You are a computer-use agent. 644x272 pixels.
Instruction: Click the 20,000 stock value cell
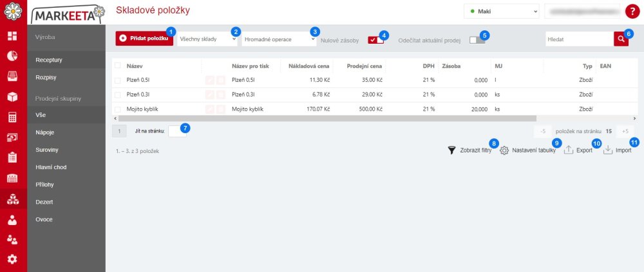point(479,109)
